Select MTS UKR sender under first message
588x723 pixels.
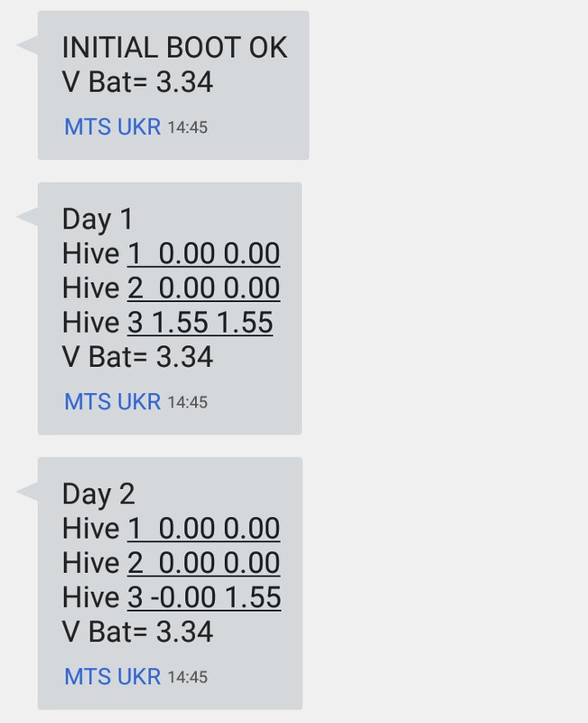(x=112, y=127)
